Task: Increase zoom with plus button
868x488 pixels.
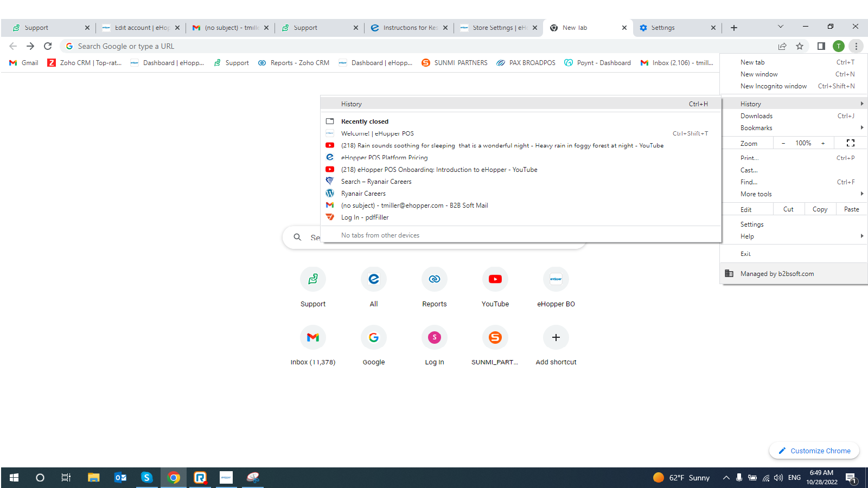Action: 823,143
